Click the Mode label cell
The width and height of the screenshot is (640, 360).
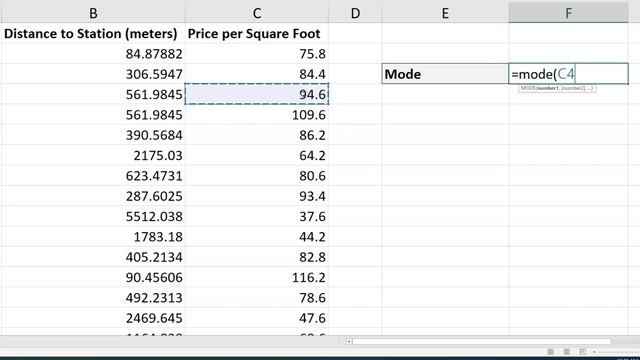445,74
